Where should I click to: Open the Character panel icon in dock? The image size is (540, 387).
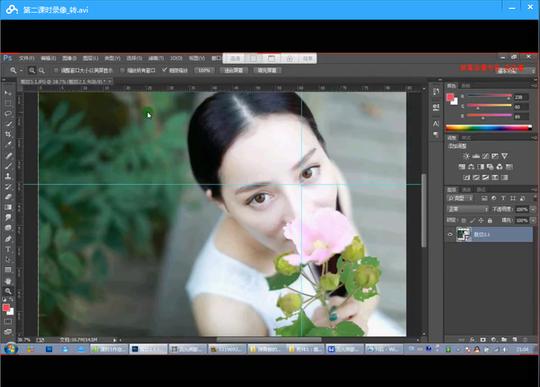pyautogui.click(x=436, y=124)
